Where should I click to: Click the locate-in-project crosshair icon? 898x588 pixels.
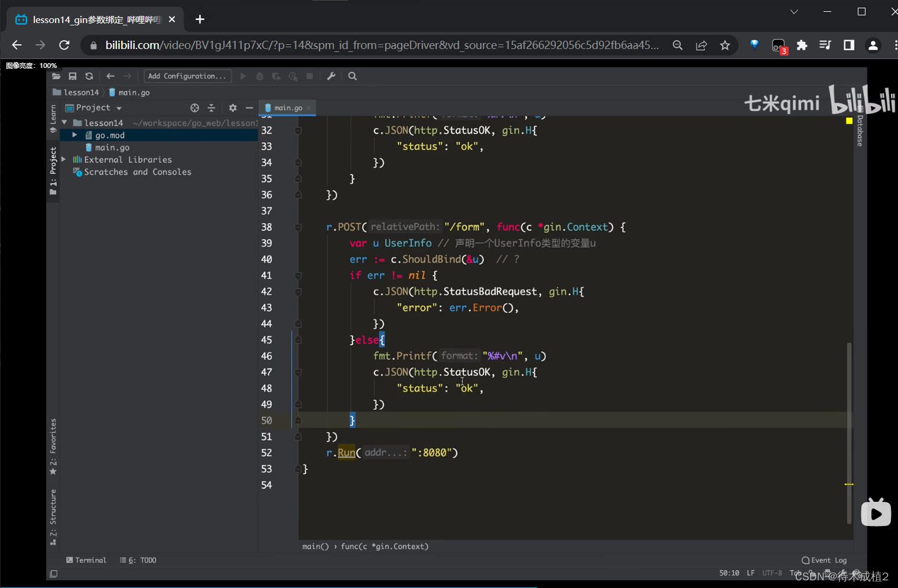pyautogui.click(x=195, y=108)
